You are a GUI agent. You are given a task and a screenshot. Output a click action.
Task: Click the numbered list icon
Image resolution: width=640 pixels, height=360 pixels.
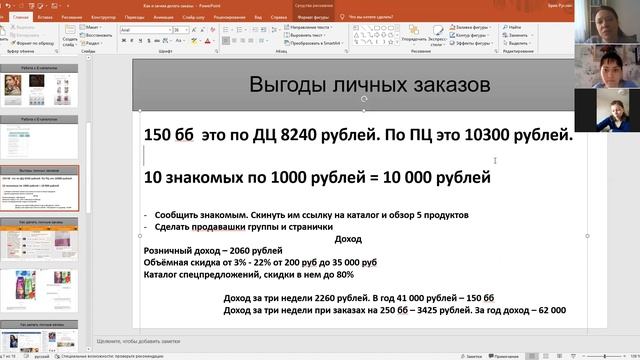(240, 30)
